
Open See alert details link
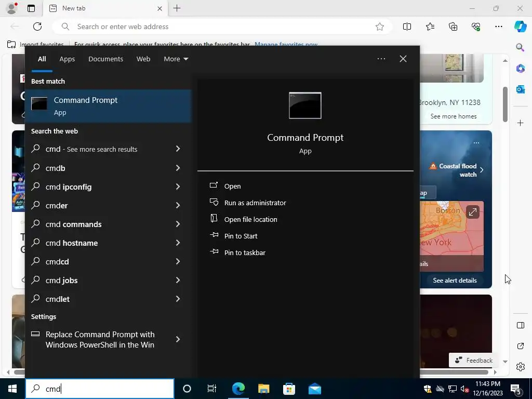coord(455,280)
